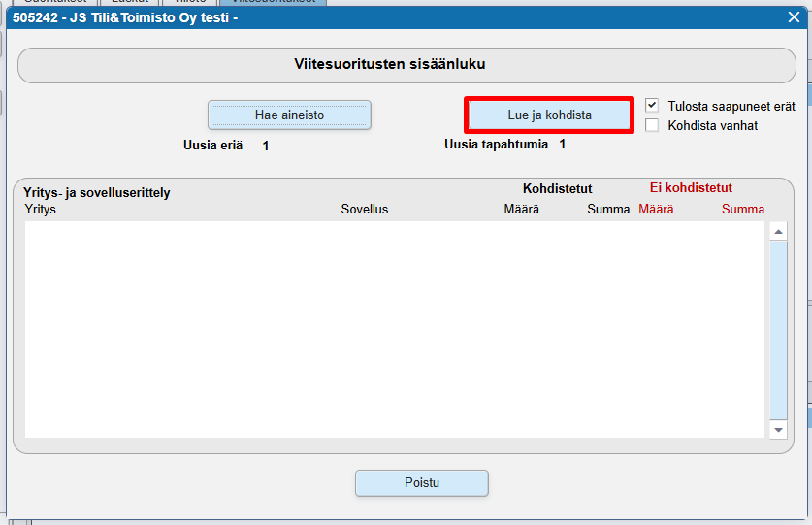Click the list scrollbar down arrow
The width and height of the screenshot is (812, 525).
coord(778,430)
